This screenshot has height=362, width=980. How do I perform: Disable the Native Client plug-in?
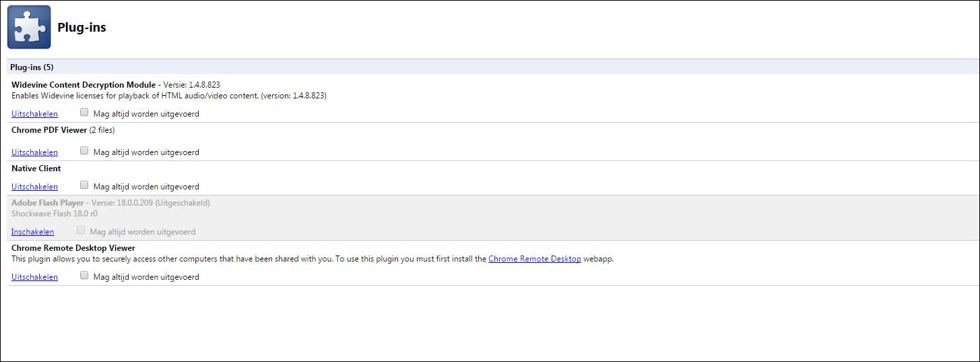point(34,187)
